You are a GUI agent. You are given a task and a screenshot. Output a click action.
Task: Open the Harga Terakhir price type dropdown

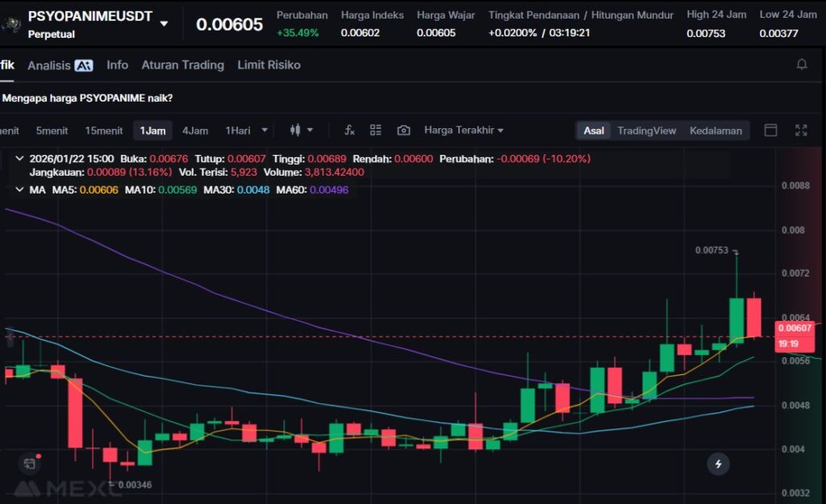(x=464, y=131)
